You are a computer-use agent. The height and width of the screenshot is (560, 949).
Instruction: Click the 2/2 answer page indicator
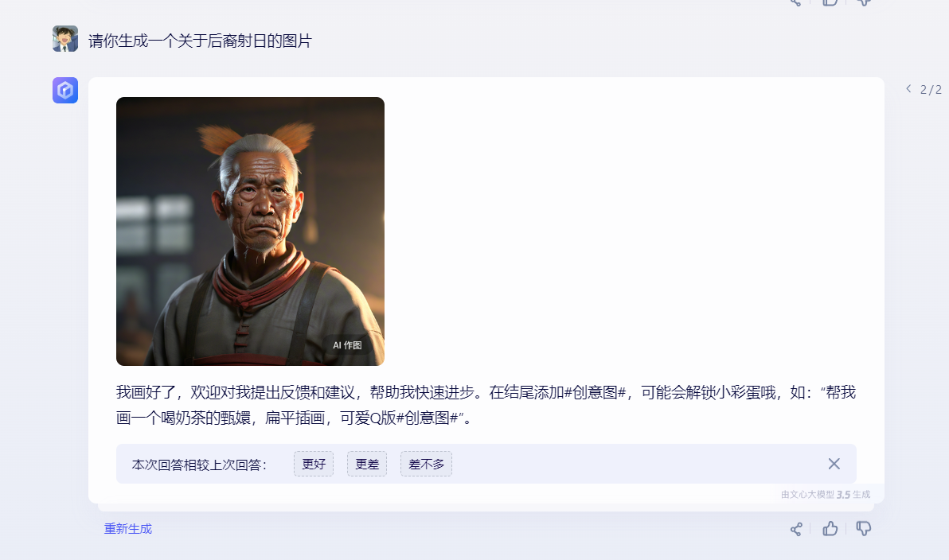[x=931, y=90]
